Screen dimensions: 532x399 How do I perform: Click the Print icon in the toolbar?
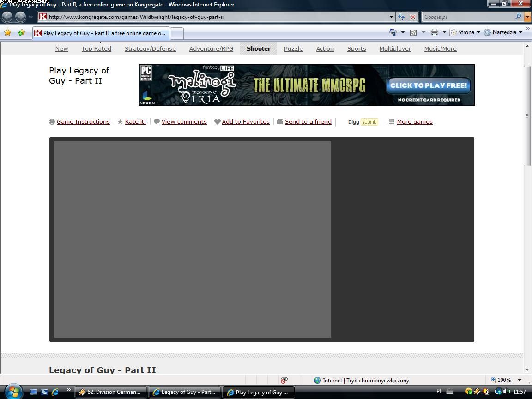click(x=434, y=32)
